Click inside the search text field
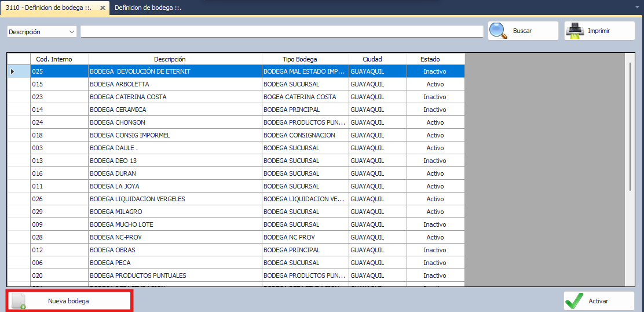 (x=281, y=31)
